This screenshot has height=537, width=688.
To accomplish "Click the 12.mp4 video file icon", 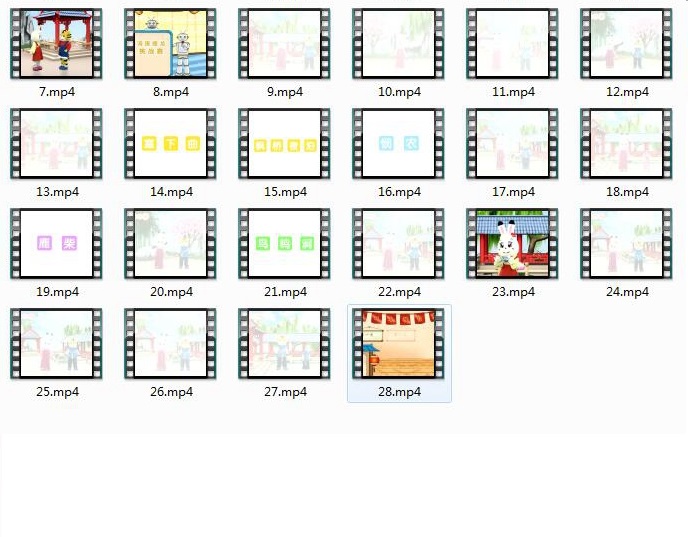I will [x=627, y=44].
